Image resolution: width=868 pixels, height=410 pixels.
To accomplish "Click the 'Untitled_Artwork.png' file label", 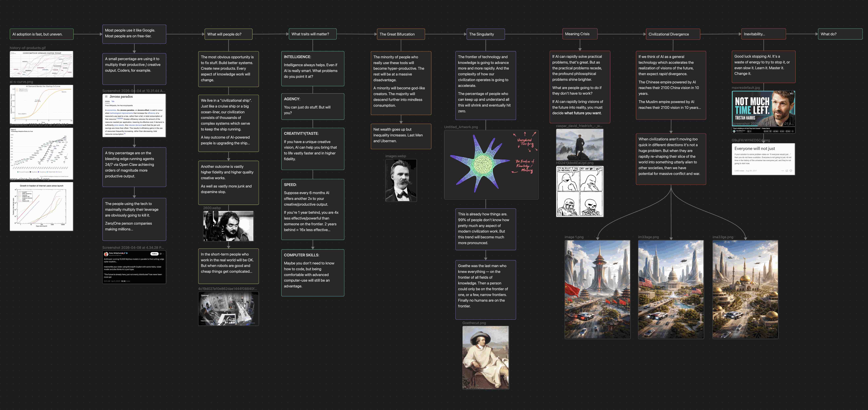I will click(x=461, y=127).
